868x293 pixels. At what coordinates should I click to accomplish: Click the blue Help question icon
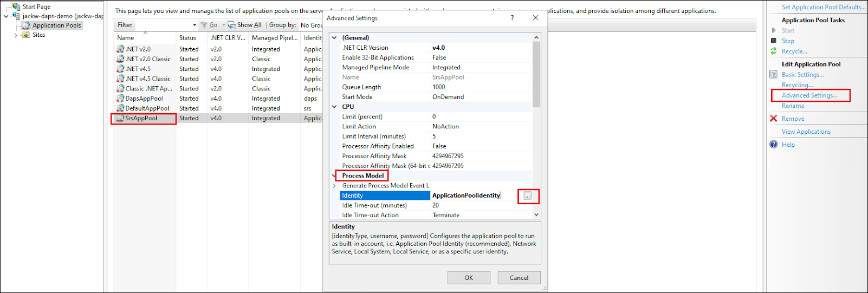pyautogui.click(x=774, y=144)
